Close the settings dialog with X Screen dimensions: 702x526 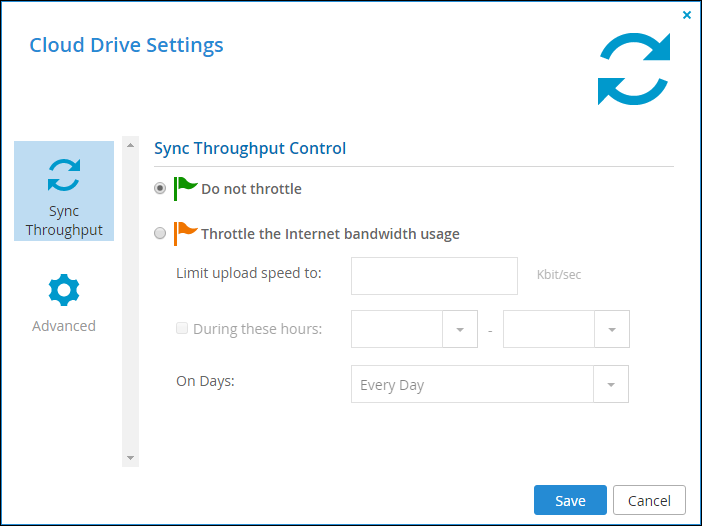[x=687, y=15]
